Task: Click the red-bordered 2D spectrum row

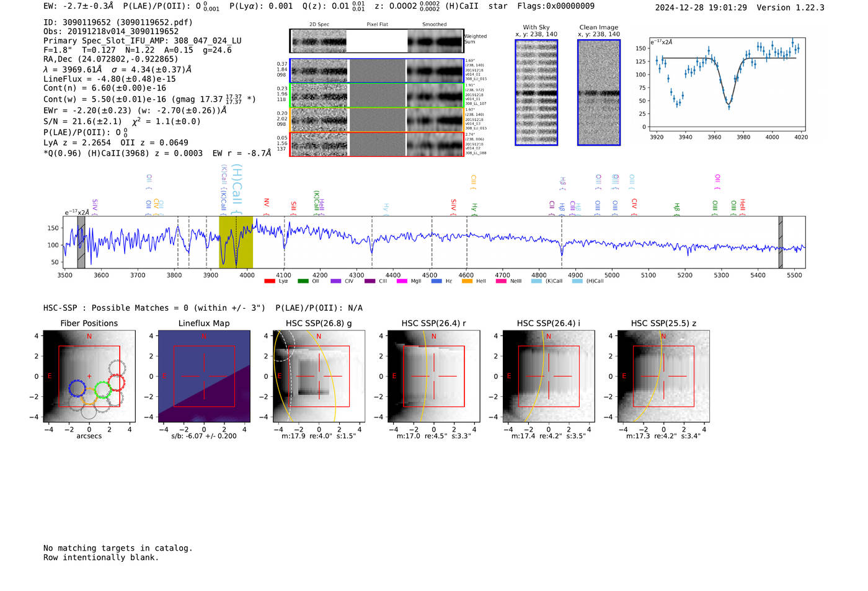Action: click(376, 144)
